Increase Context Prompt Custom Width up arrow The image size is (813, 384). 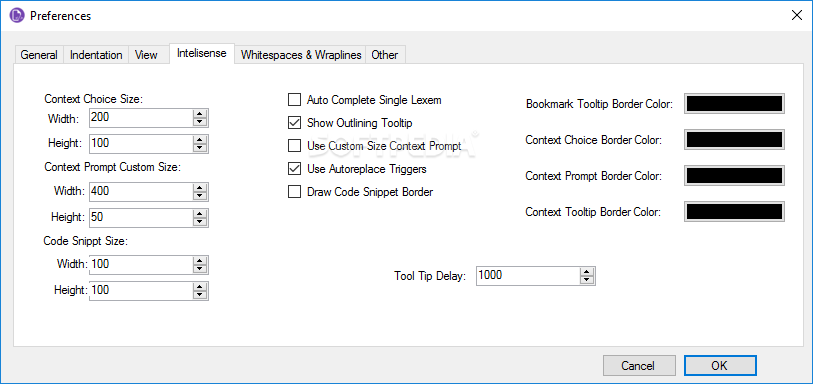(200, 188)
